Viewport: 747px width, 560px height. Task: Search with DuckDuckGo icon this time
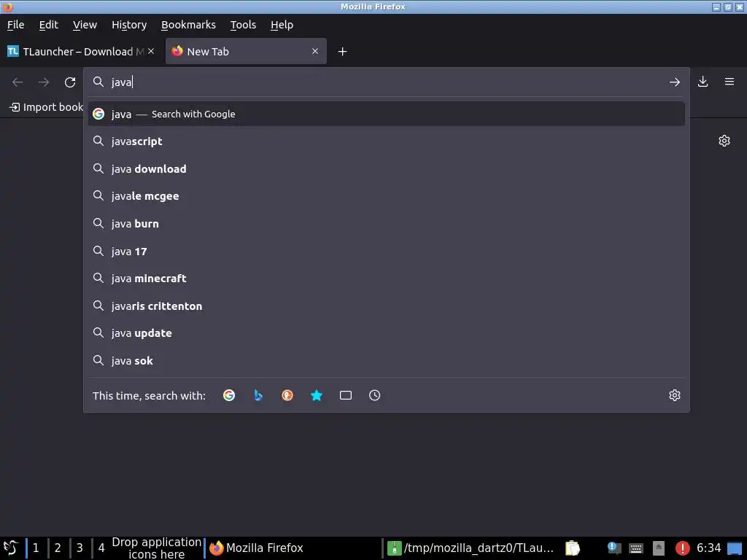287,395
